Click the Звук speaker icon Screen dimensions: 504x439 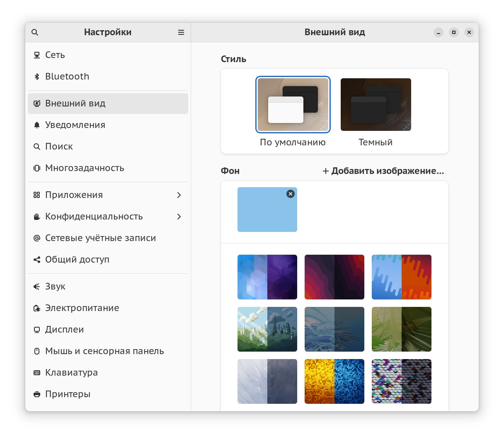(37, 287)
